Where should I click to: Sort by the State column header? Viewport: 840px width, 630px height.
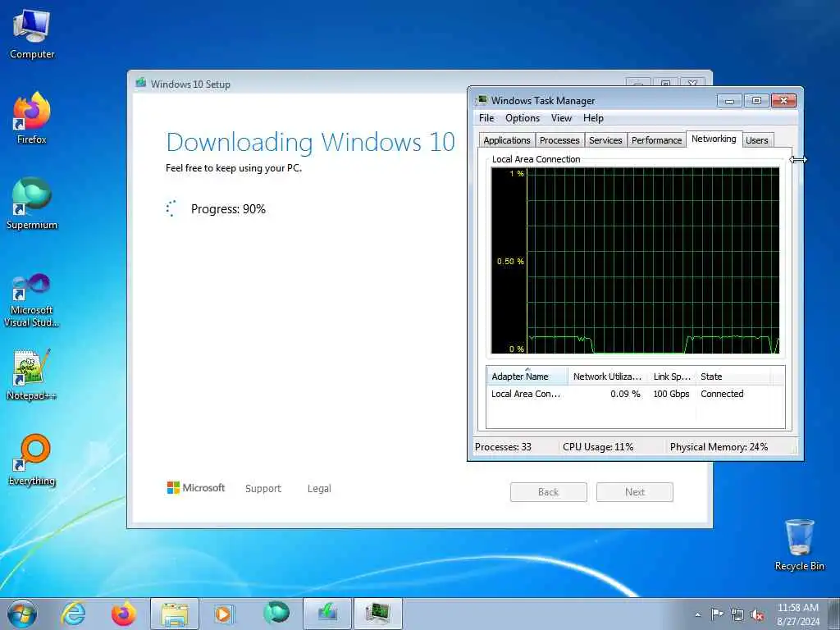tap(733, 376)
